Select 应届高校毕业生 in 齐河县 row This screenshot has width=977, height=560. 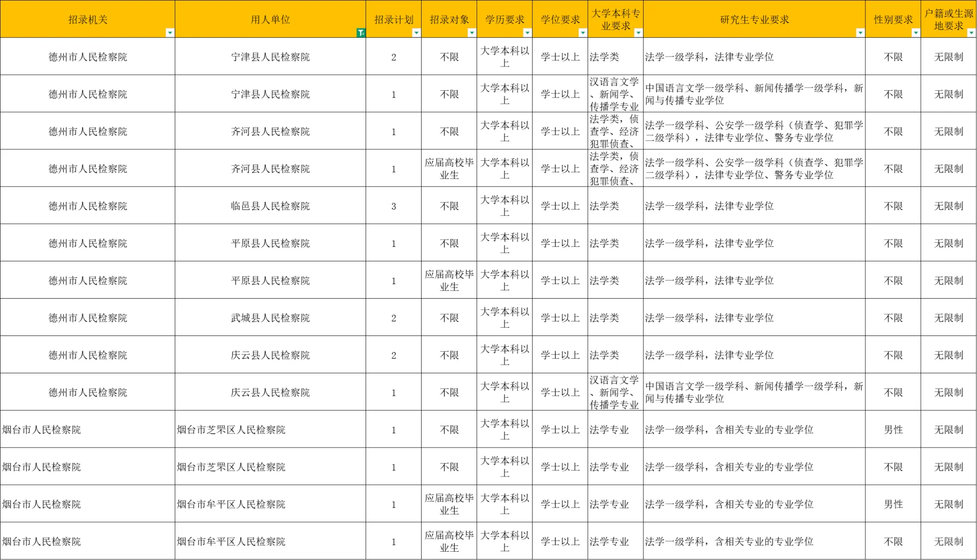449,169
